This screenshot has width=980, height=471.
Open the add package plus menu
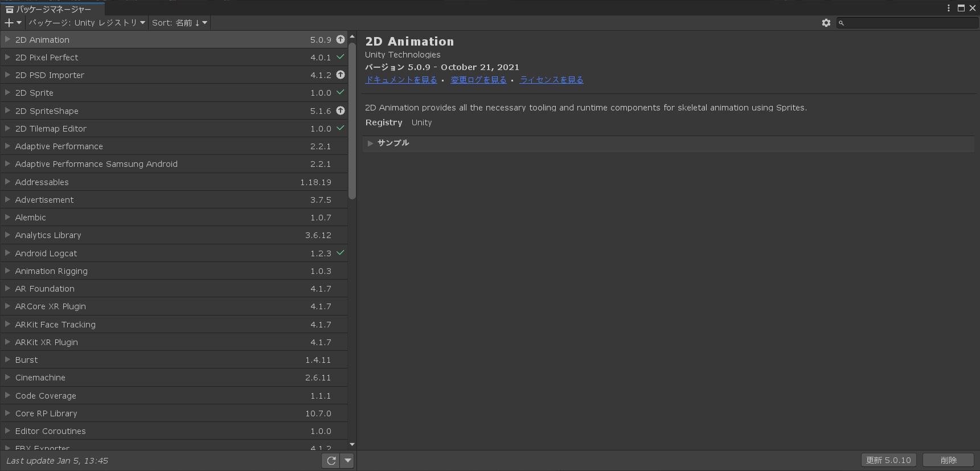click(13, 23)
